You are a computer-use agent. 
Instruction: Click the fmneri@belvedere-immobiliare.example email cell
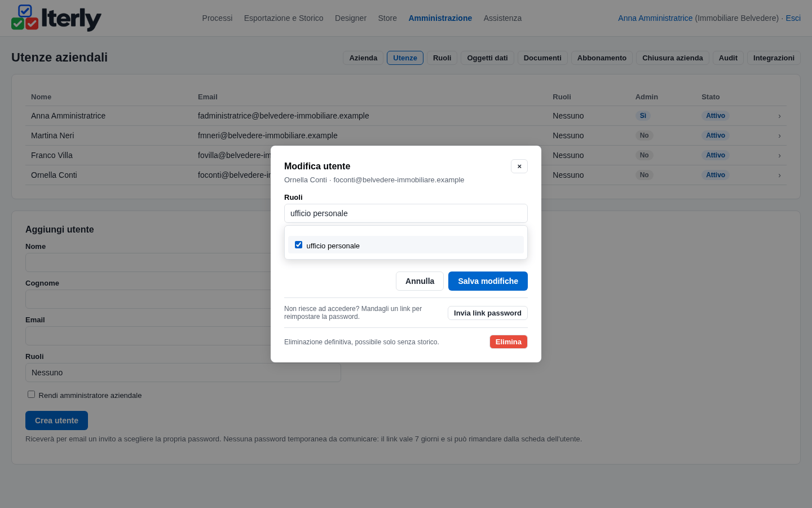click(x=268, y=135)
